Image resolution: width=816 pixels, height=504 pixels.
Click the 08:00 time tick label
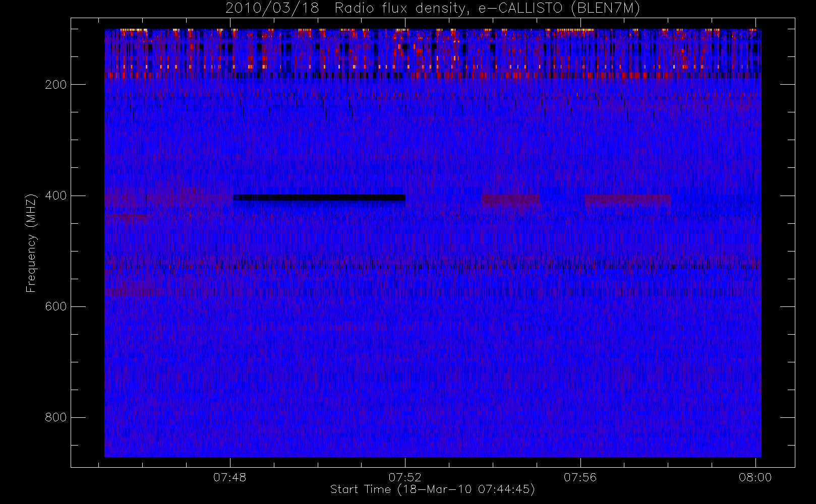(755, 477)
